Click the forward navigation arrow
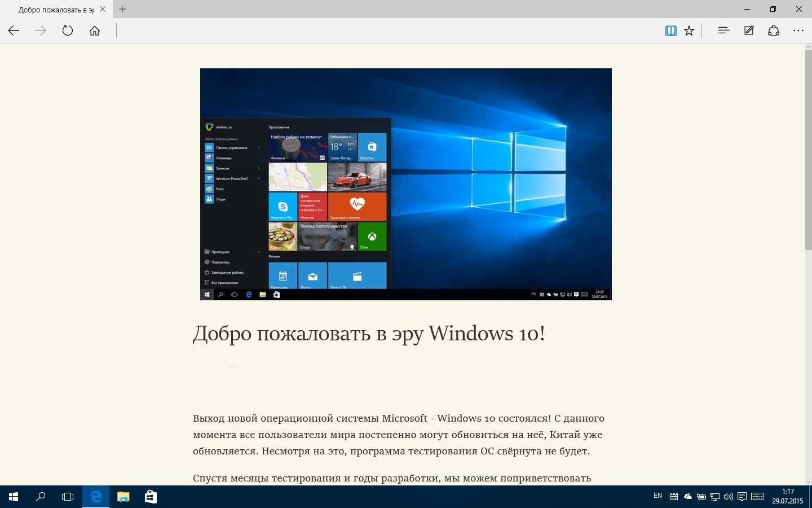The image size is (812, 508). click(x=41, y=30)
